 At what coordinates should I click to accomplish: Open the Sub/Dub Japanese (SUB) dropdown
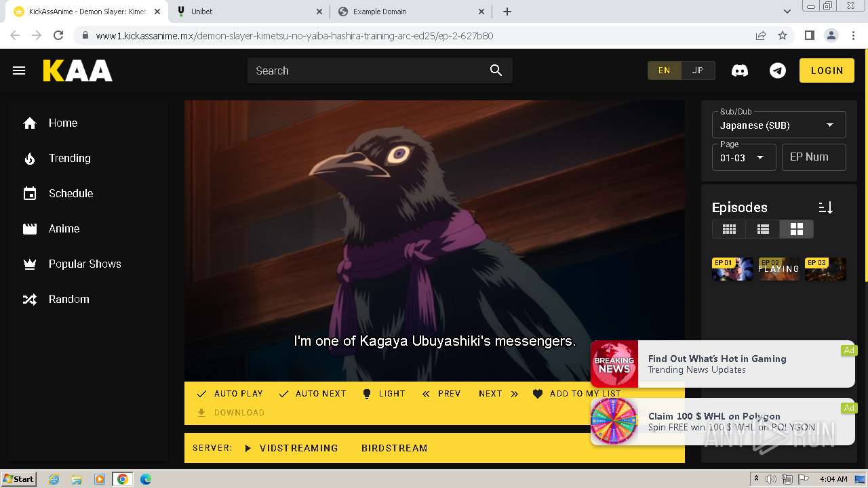pos(778,125)
